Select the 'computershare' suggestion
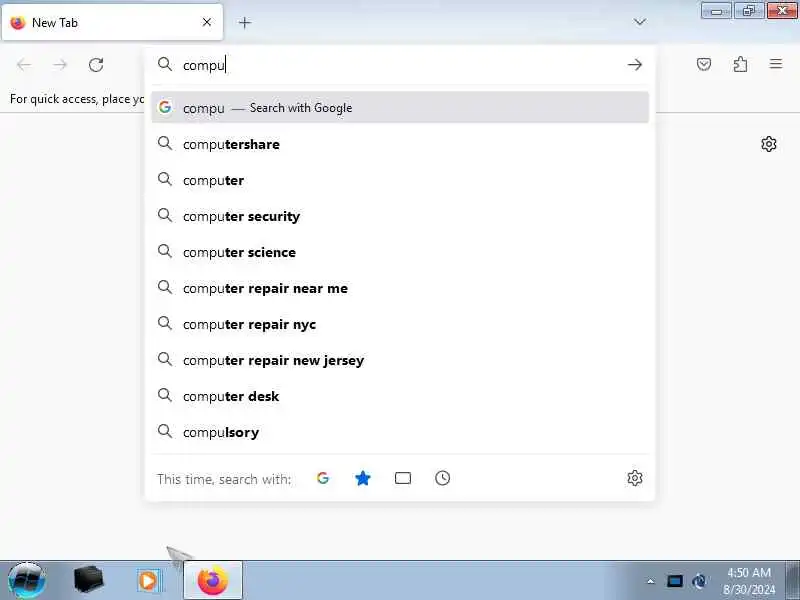 (x=400, y=144)
